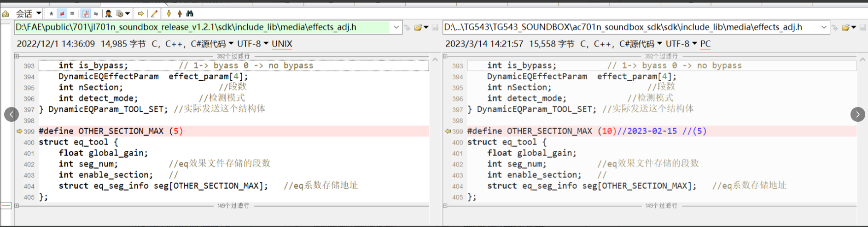
Task: Click the left open file folder icon
Action: coord(418,28)
